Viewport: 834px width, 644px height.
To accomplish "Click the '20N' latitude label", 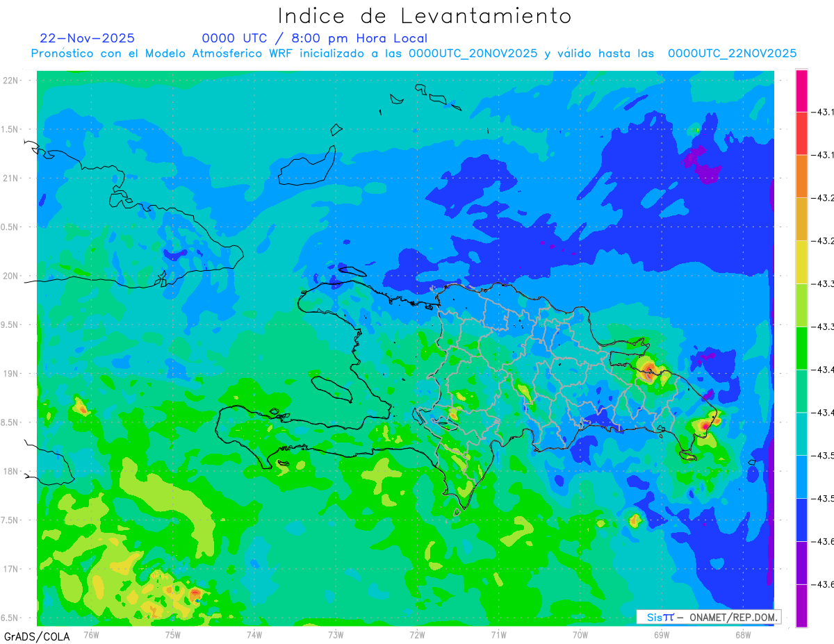I will pyautogui.click(x=11, y=276).
